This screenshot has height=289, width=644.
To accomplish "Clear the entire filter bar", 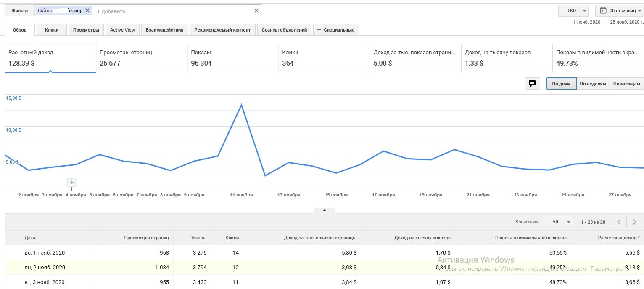I will click(256, 11).
